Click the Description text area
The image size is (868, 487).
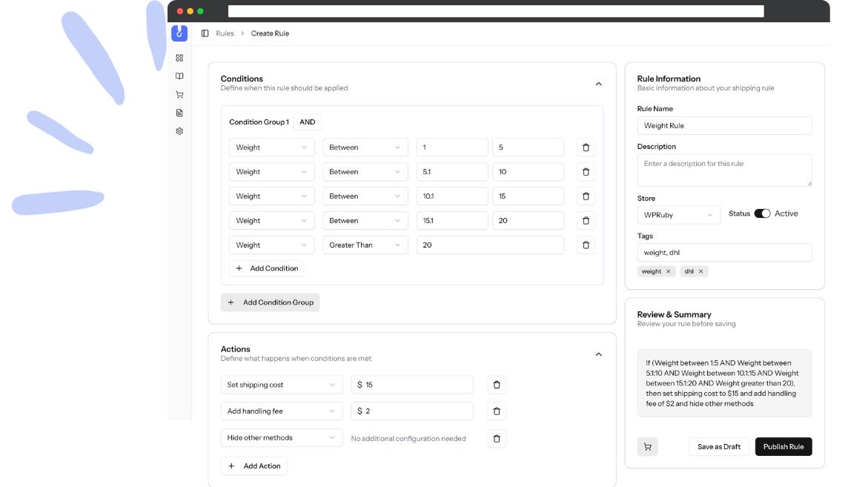[x=725, y=170]
